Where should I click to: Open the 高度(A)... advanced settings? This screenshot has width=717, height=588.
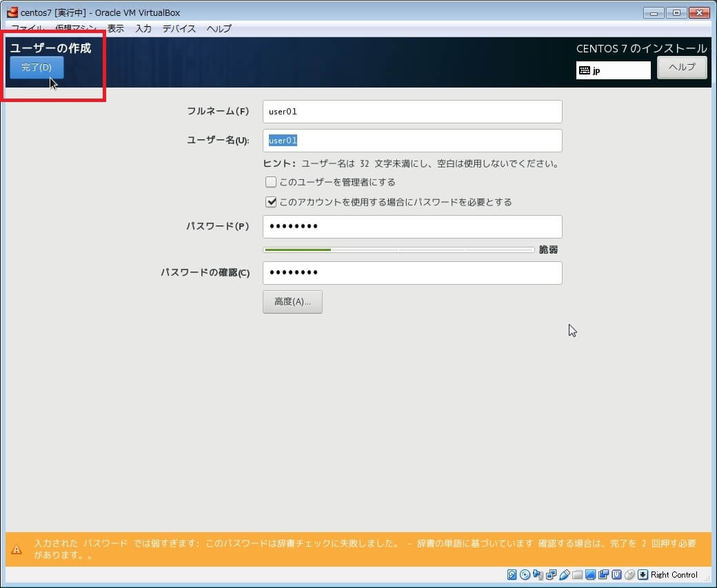click(292, 302)
